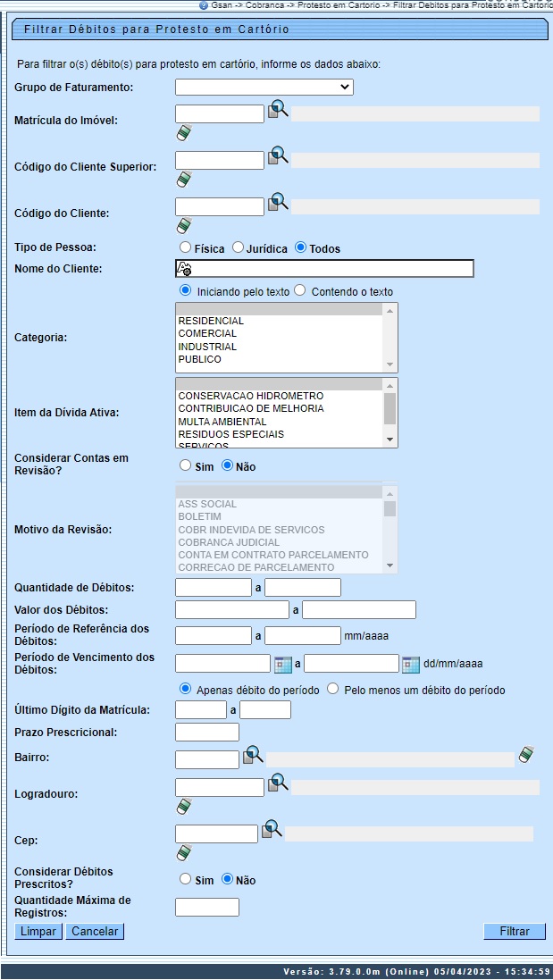
Task: Select RESIDUOS ESPECIAIS item
Action: 280,434
